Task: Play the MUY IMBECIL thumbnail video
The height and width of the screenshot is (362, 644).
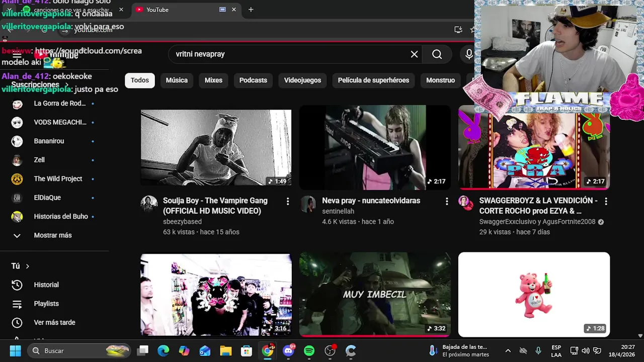Action: [x=375, y=295]
